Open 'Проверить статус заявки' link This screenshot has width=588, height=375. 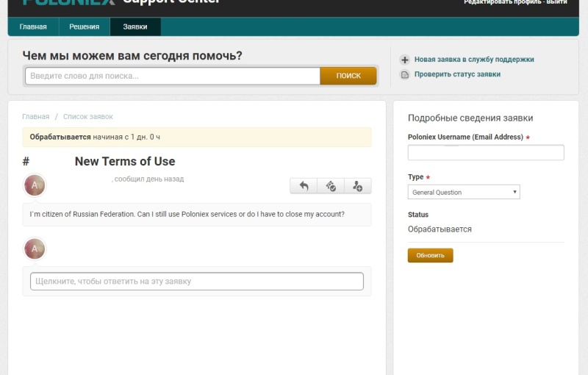(457, 74)
